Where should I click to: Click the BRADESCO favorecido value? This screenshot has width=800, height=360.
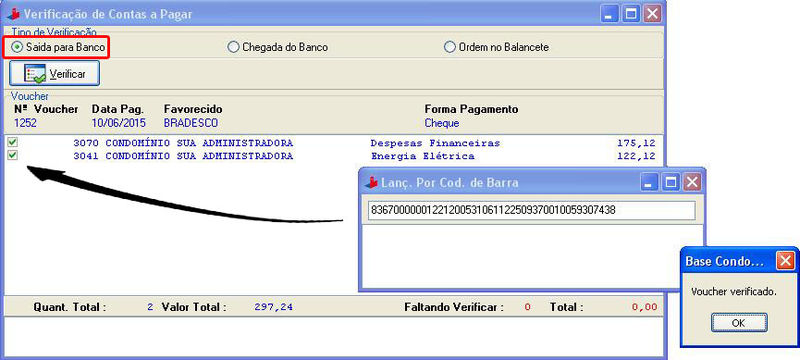coord(191,123)
